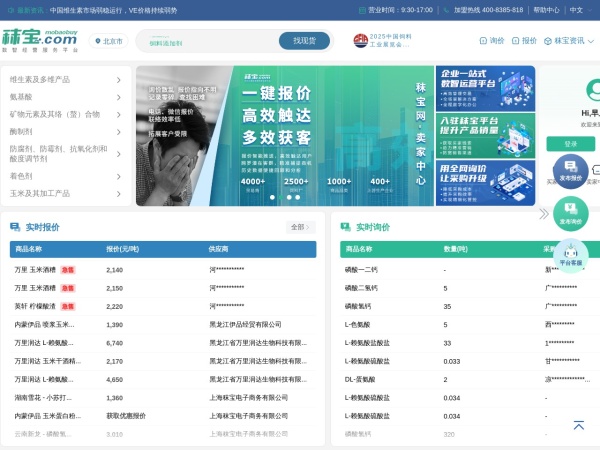Click the 秣宝.com logo
Viewport: 600px width, 450px height.
(40, 41)
